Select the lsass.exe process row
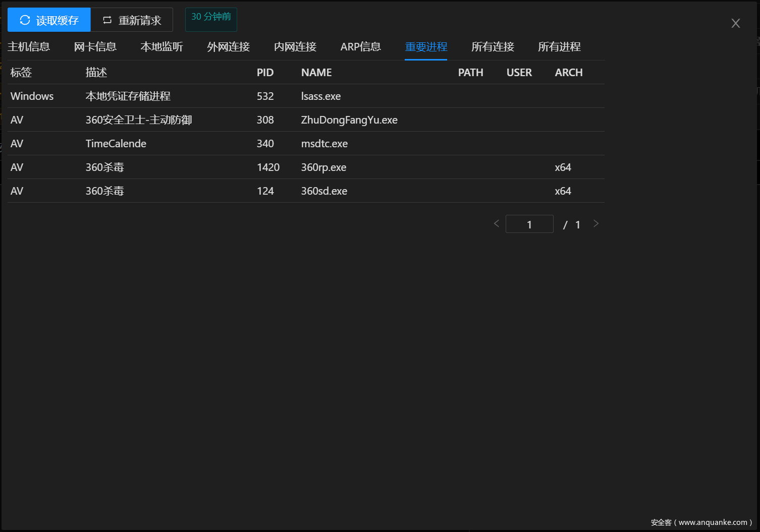Viewport: 760px width, 532px height. pyautogui.click(x=320, y=96)
